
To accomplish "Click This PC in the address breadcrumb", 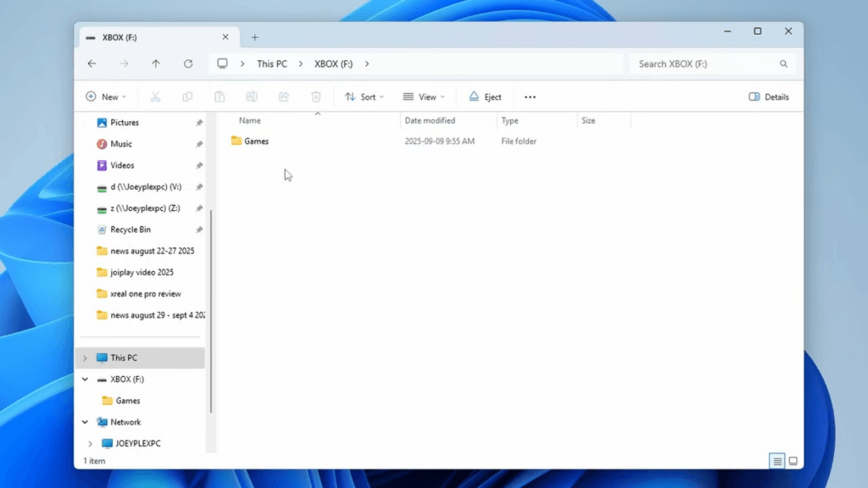I will pyautogui.click(x=271, y=64).
